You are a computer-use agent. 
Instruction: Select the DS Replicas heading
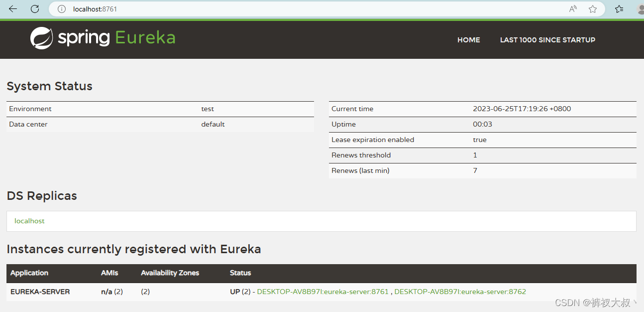[42, 196]
